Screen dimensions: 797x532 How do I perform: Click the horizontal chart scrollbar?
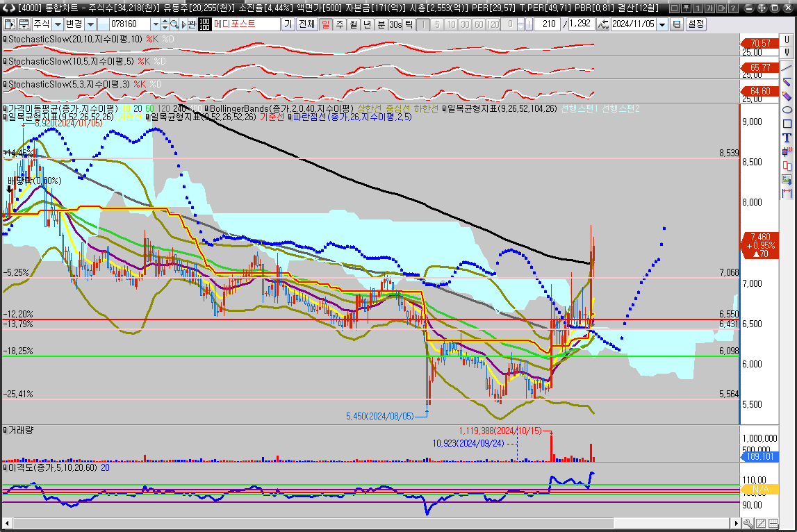tap(372, 523)
